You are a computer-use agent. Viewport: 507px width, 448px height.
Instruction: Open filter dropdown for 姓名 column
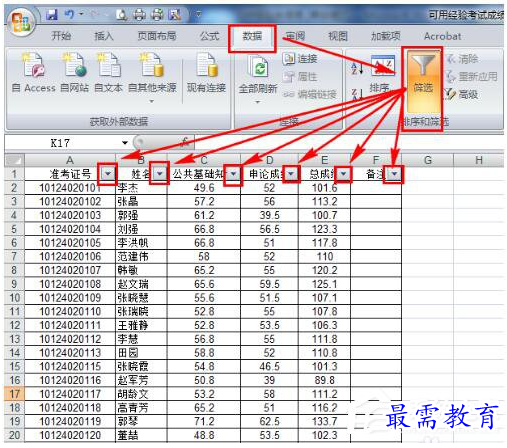[160, 174]
